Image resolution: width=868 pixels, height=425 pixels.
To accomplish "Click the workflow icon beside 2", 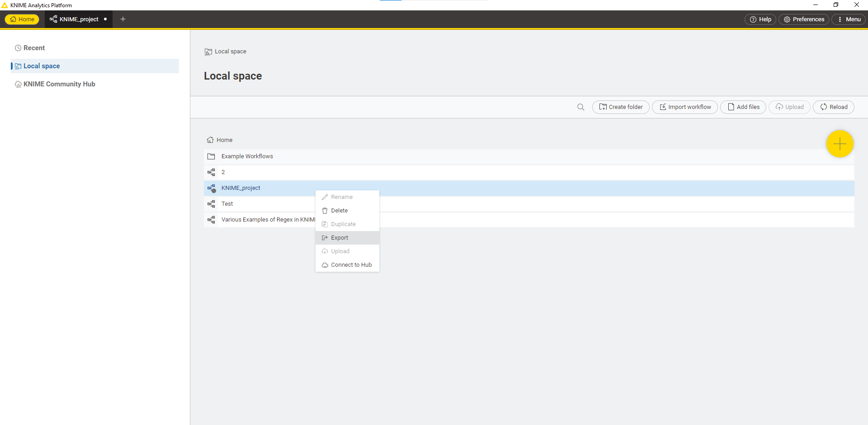I will 211,172.
